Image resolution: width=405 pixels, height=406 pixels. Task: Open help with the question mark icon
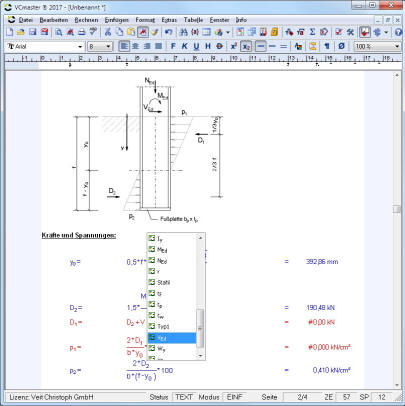(398, 32)
